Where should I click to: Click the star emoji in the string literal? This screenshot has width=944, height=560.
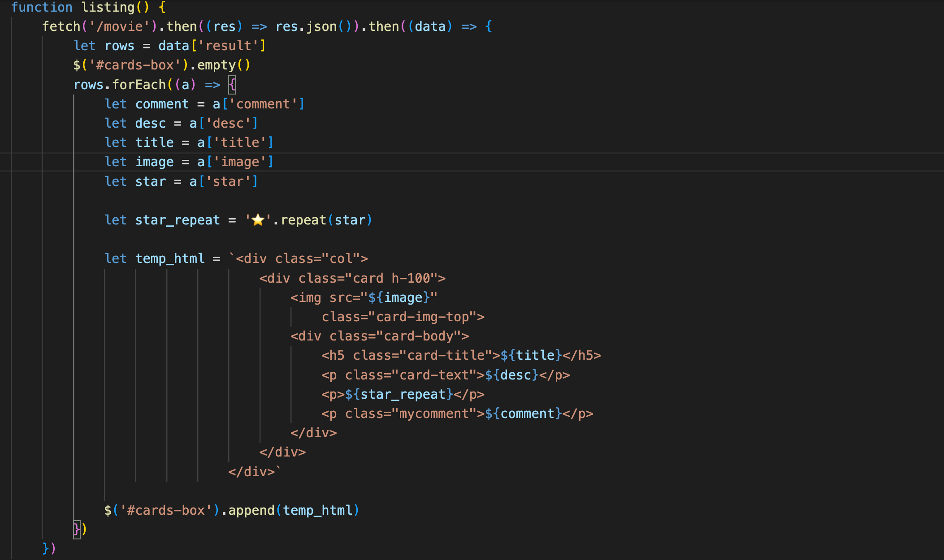(258, 220)
